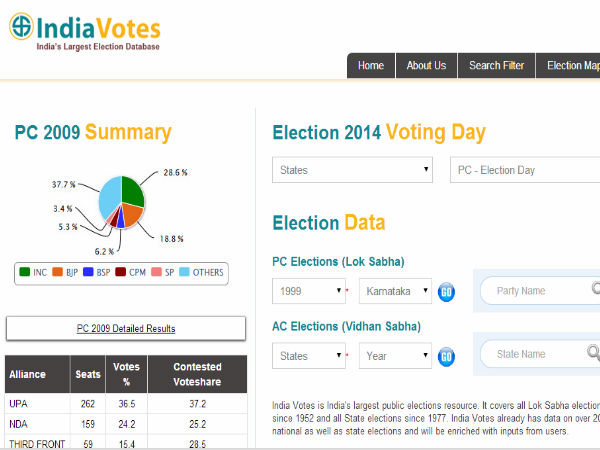Click the PC 2009 pie chart
Screen dimensions: 600x450
[x=121, y=202]
